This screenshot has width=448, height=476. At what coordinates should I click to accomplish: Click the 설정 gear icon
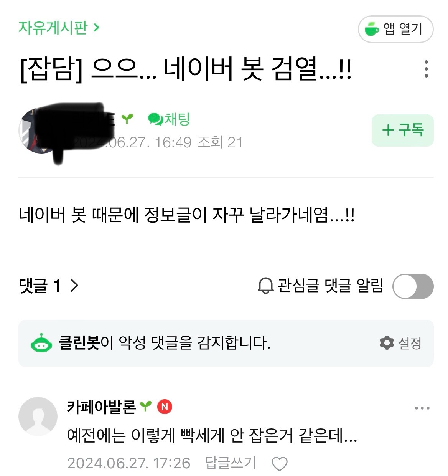tap(387, 343)
